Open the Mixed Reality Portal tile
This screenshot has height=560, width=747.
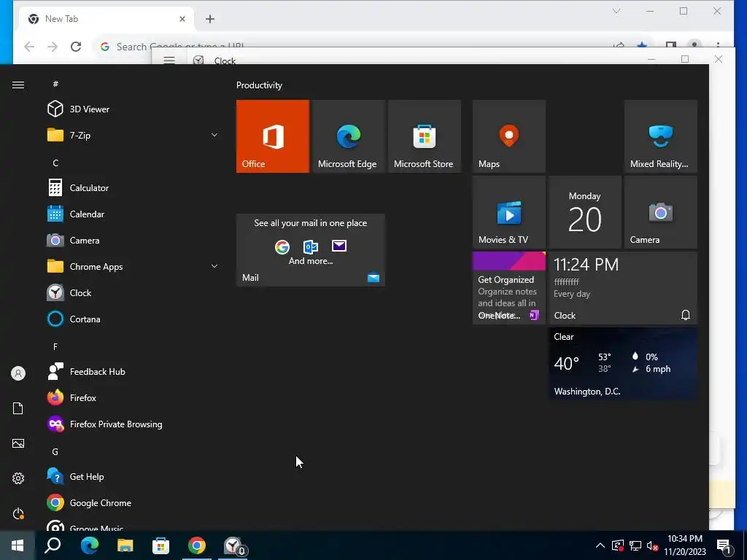click(x=661, y=136)
